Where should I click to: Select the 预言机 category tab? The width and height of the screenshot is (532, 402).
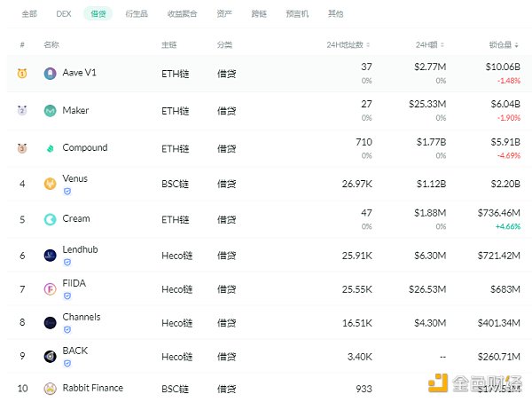point(299,14)
